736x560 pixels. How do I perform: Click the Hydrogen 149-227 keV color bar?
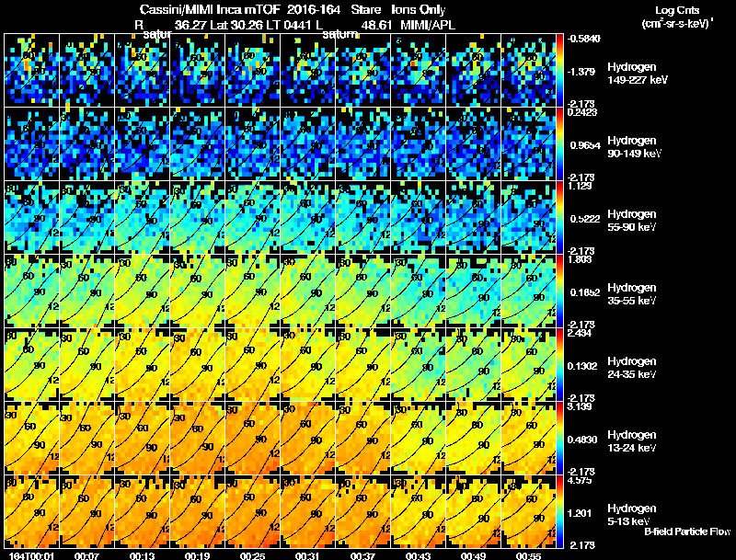coord(559,71)
